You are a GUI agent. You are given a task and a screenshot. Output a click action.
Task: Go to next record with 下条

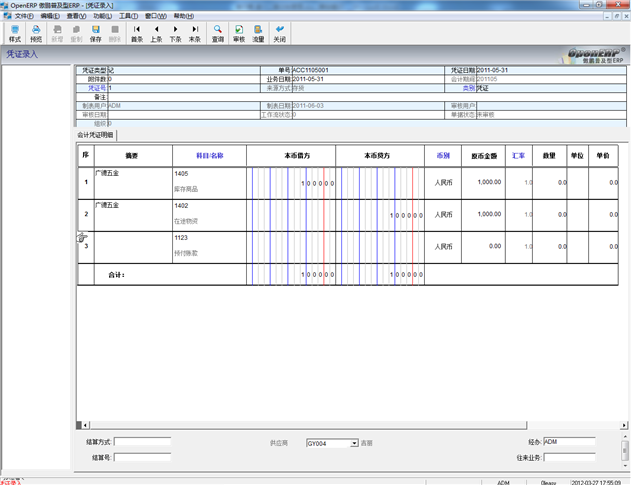click(175, 33)
